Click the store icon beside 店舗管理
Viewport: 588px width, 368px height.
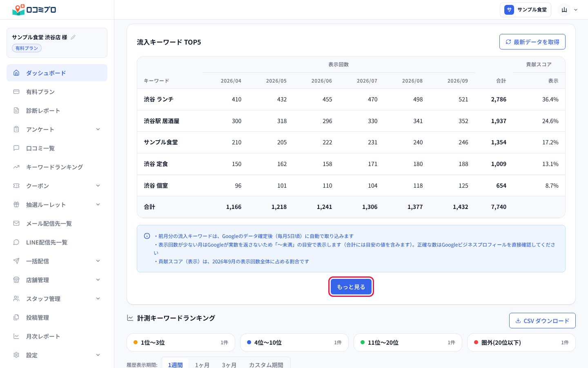point(16,280)
